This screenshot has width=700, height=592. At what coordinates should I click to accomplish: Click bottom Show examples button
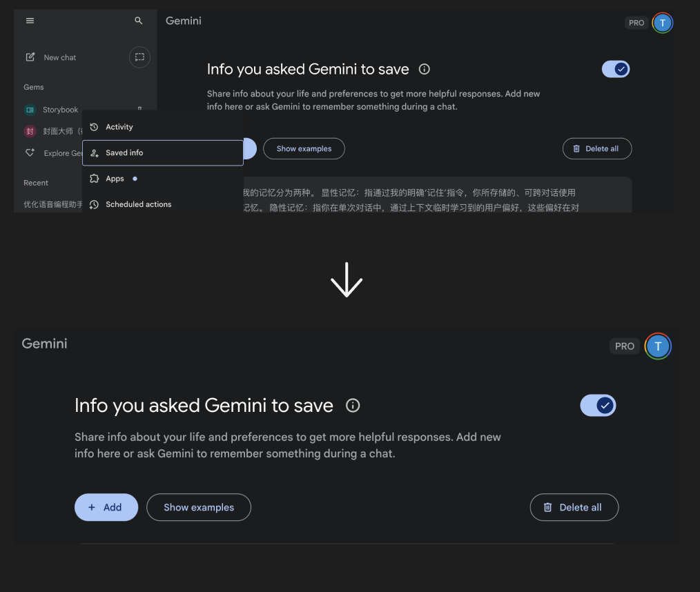point(199,507)
